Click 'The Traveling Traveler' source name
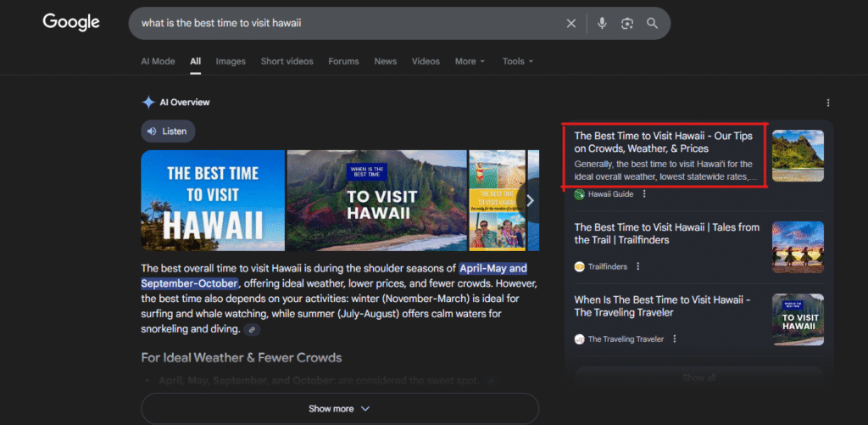The height and width of the screenshot is (425, 868). [626, 339]
